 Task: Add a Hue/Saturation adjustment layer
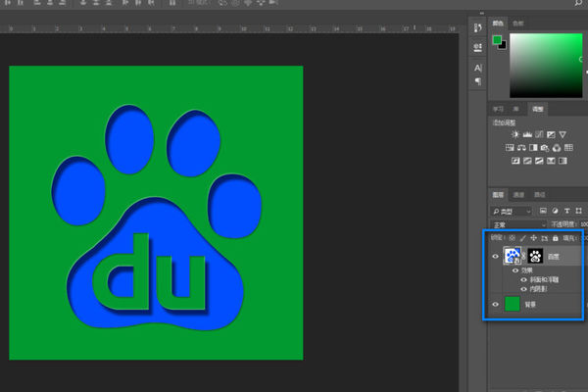pyautogui.click(x=510, y=147)
